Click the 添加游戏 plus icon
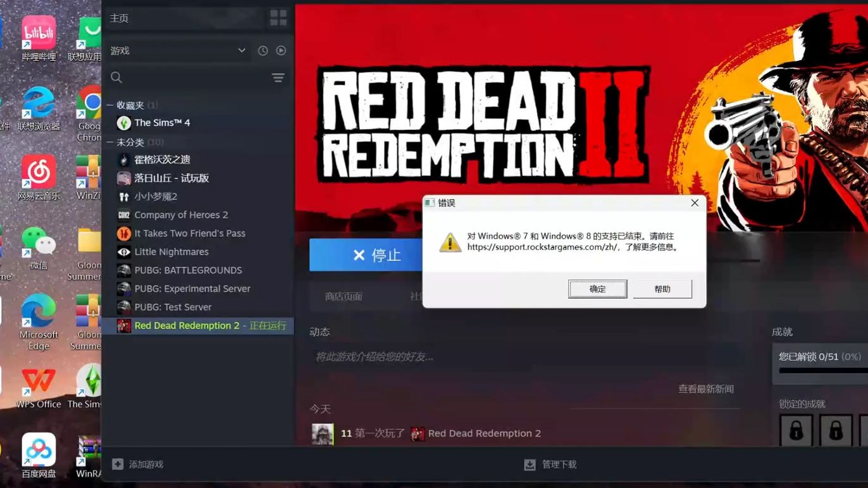This screenshot has height=488, width=868. (118, 464)
